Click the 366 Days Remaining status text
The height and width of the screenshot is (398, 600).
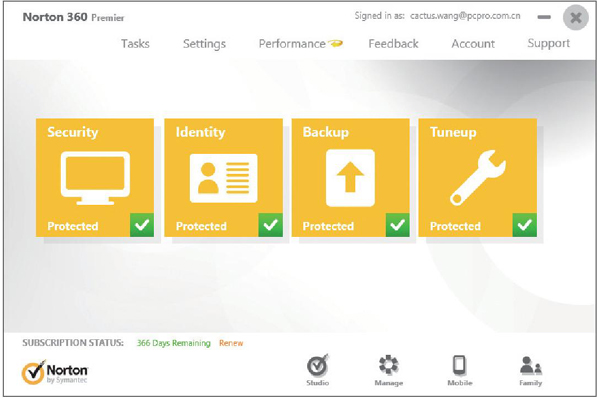174,343
